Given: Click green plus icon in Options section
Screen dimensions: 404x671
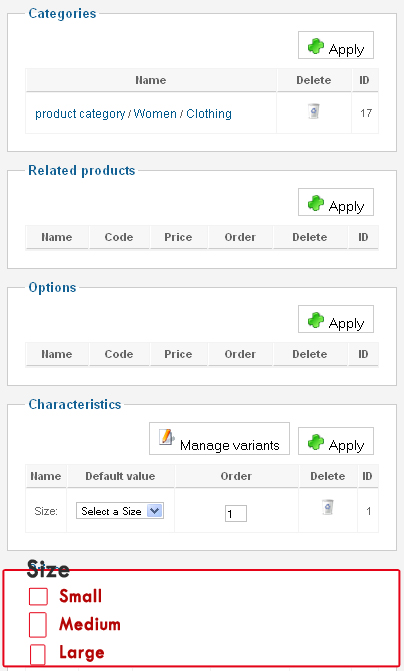Looking at the screenshot, I should coord(316,320).
